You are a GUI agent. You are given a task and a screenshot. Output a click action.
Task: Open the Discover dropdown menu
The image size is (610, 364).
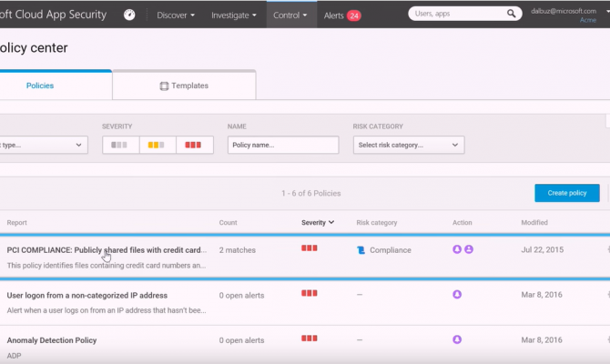point(176,15)
